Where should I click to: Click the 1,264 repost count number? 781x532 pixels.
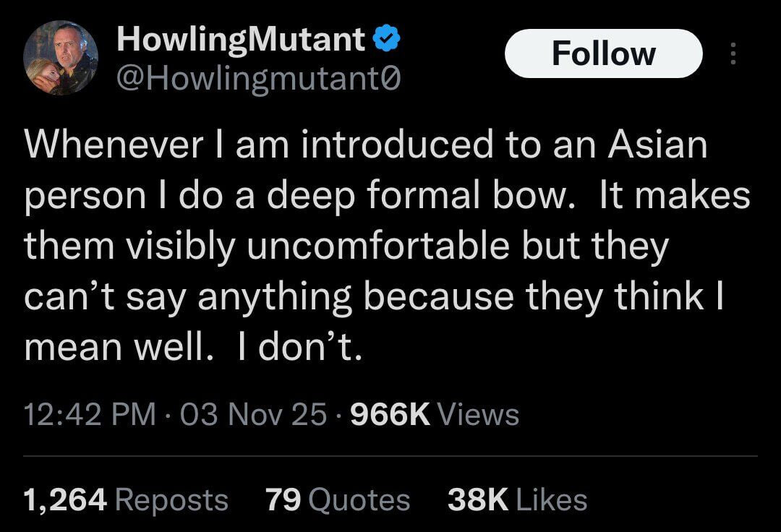click(65, 499)
